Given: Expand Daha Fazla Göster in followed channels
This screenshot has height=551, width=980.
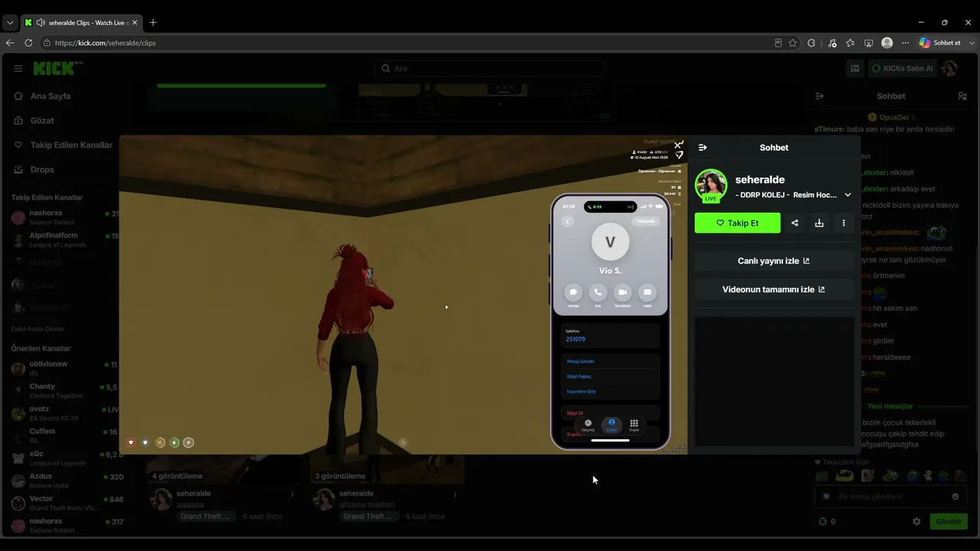Looking at the screenshot, I should click(38, 329).
